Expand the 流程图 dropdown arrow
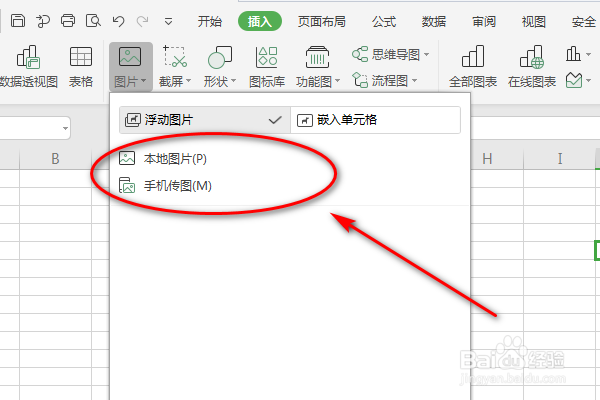 [x=414, y=81]
